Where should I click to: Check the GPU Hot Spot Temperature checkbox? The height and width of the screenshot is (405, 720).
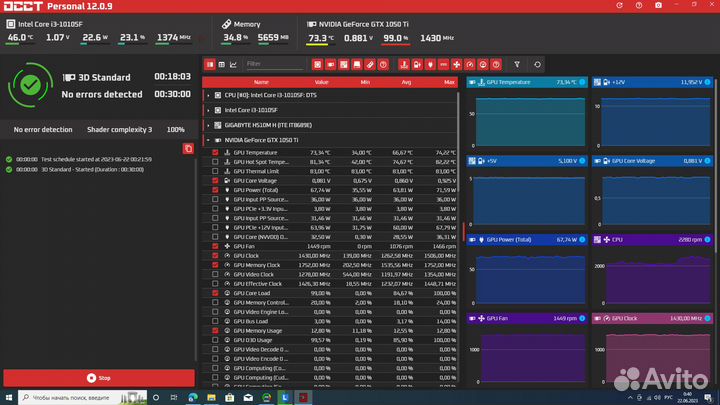[x=215, y=162]
